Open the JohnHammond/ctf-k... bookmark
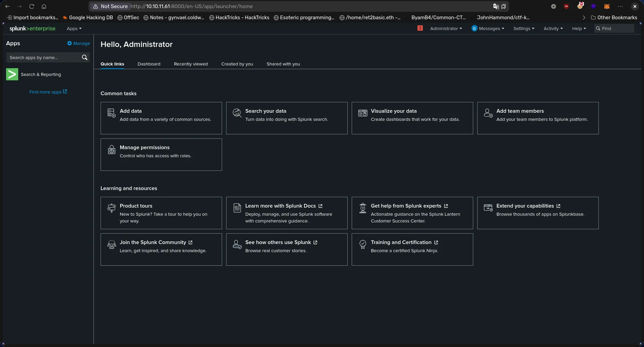 tap(503, 18)
